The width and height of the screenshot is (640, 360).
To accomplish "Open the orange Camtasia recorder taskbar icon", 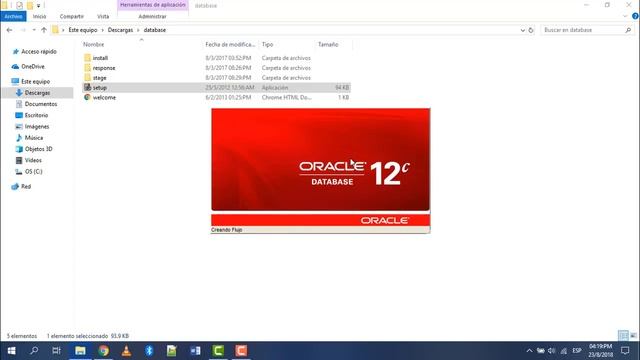I will coord(241,351).
